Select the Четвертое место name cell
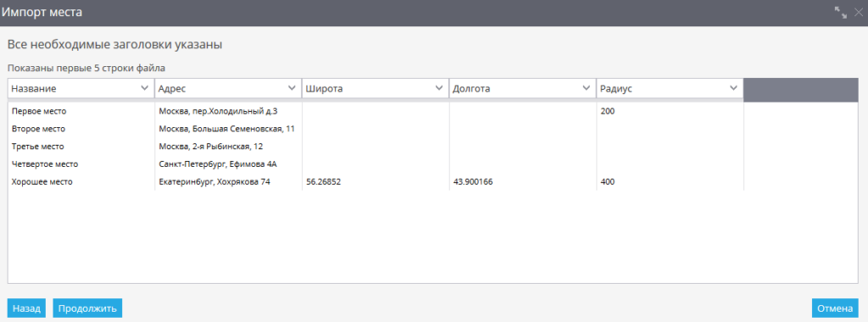This screenshot has width=868, height=322. [x=81, y=164]
